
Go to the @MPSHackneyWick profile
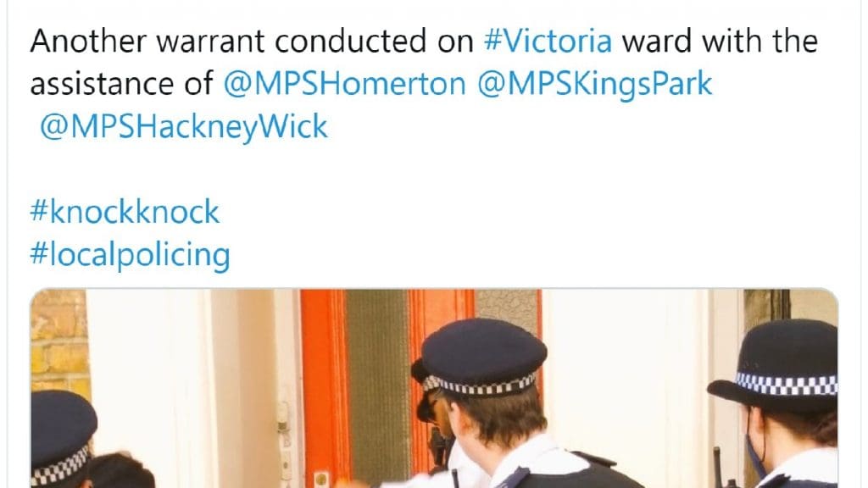[x=184, y=127]
